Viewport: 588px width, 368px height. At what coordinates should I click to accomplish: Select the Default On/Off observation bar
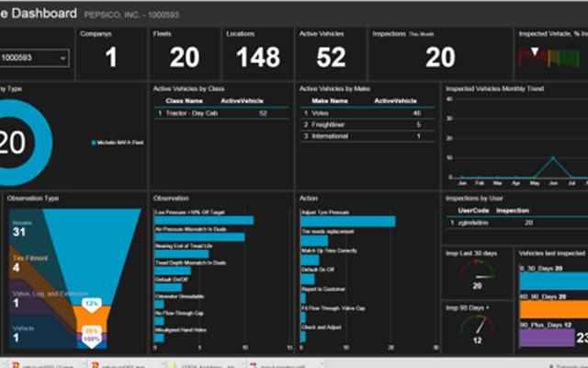click(168, 287)
